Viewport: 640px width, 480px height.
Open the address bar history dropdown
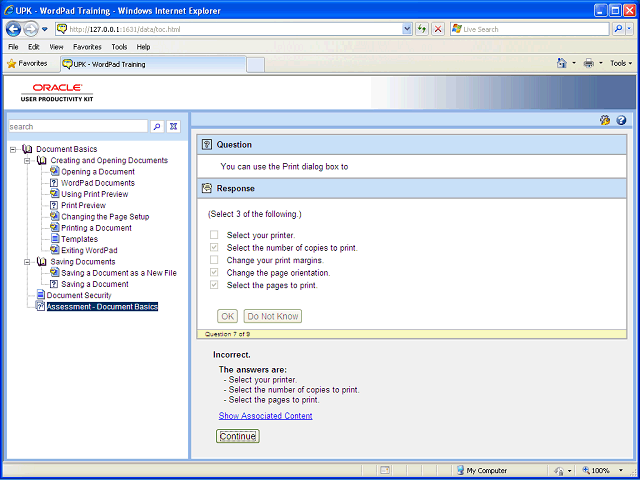coord(407,29)
